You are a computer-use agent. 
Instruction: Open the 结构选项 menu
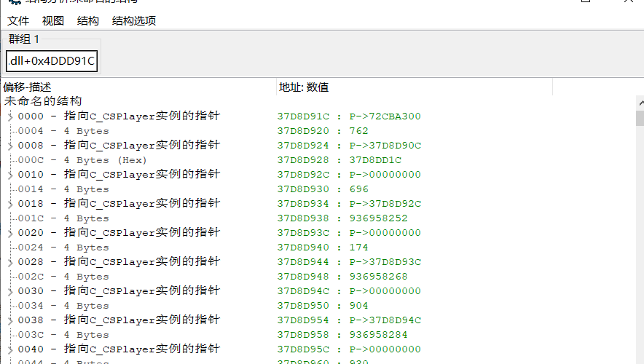(x=134, y=21)
